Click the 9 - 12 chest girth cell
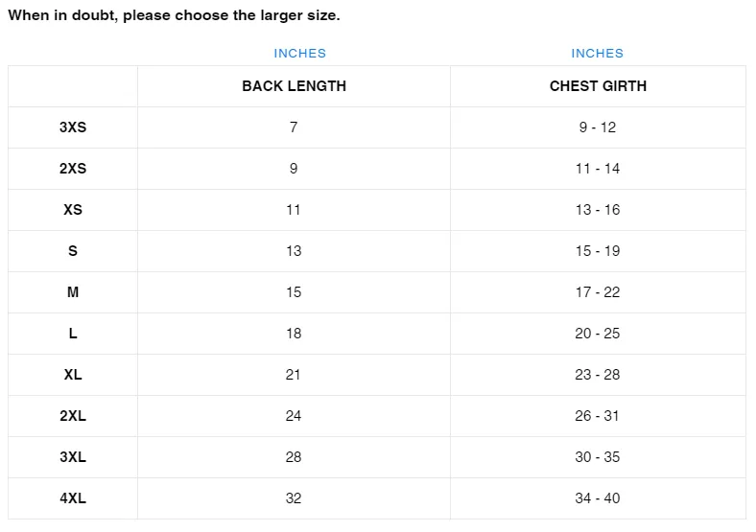The image size is (756, 532). [x=598, y=127]
